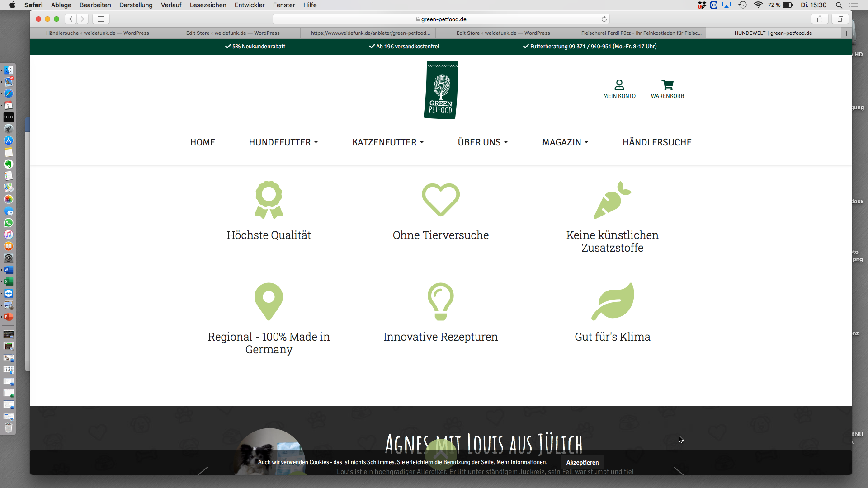The width and height of the screenshot is (868, 488).
Task: Expand the Katzenfutter dropdown menu
Action: click(388, 142)
